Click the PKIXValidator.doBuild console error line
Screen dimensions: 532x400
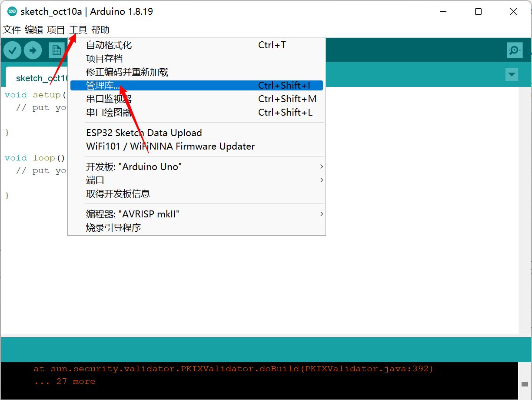point(234,369)
